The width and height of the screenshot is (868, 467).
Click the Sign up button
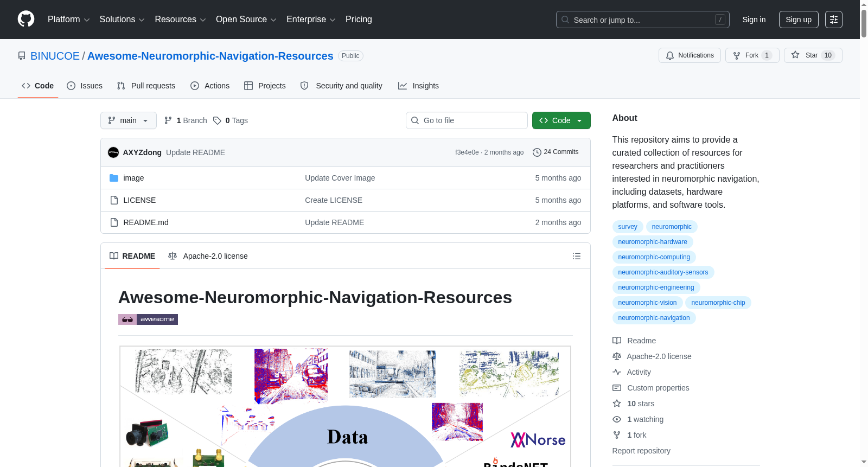click(x=799, y=20)
